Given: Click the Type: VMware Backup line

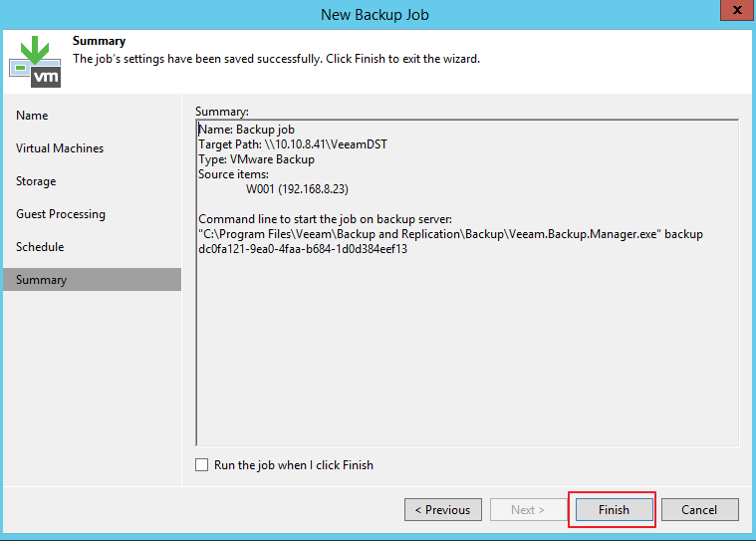Looking at the screenshot, I should coord(257,159).
